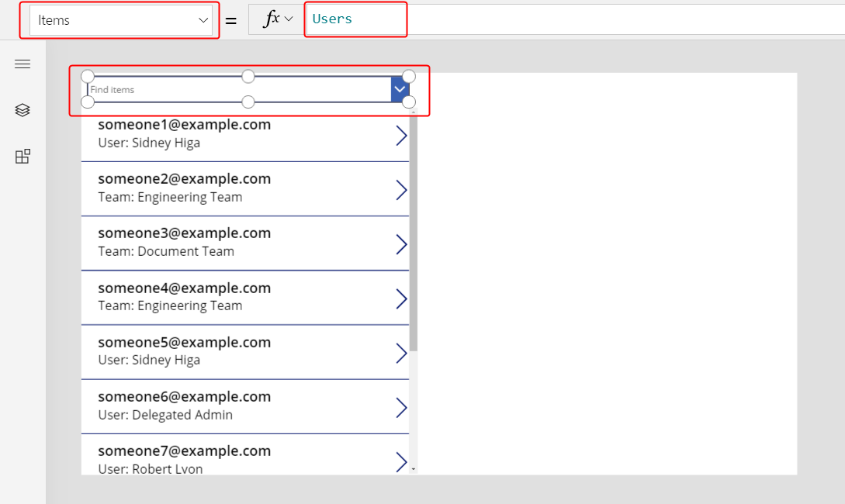
Task: Click the 'Team: Document Team' subtitle
Action: tap(166, 251)
